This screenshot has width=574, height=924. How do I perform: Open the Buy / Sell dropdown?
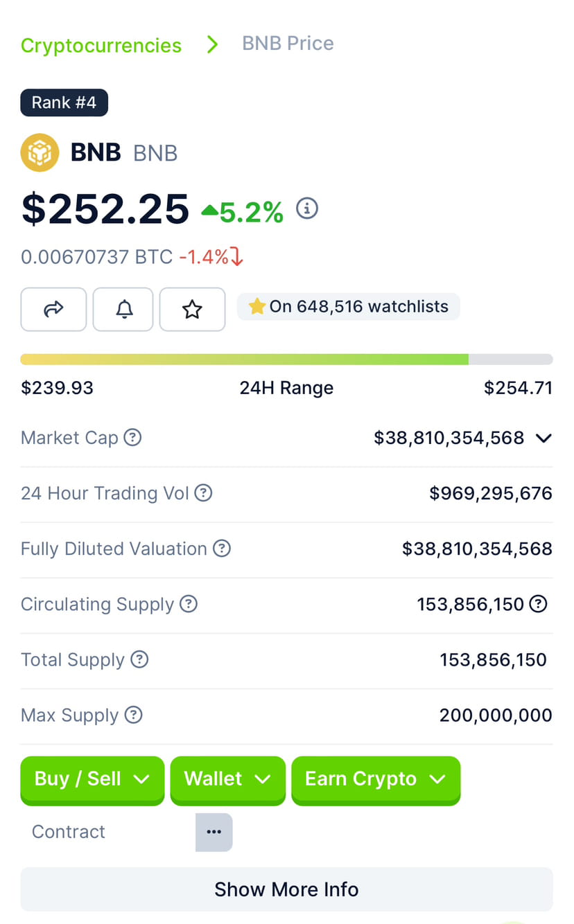pyautogui.click(x=92, y=779)
